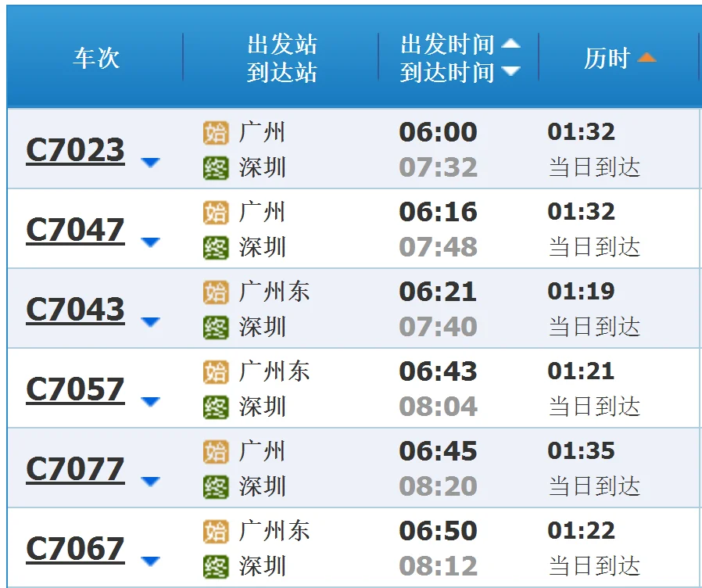The image size is (702, 588).
Task: Expand details for train C7057
Action: click(152, 400)
